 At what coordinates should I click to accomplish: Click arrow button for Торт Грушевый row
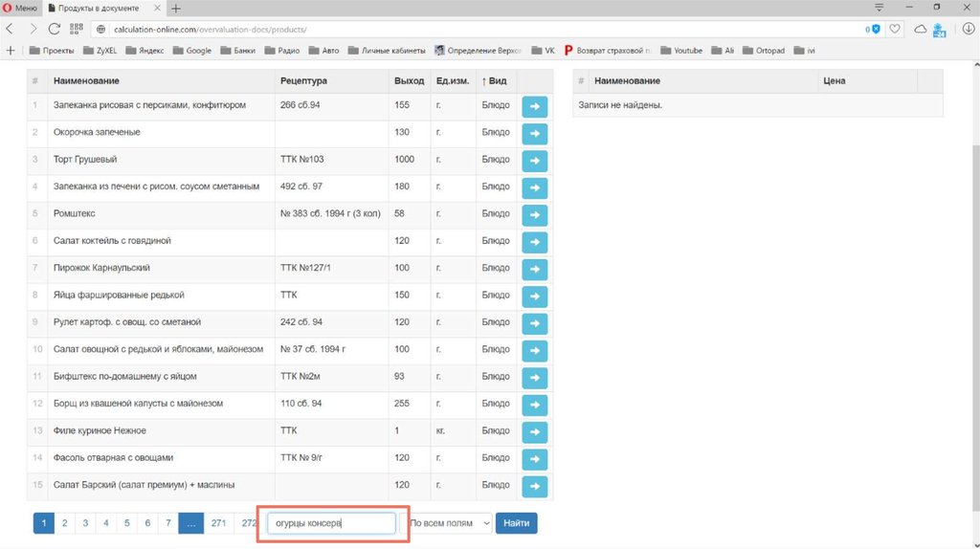coord(534,160)
